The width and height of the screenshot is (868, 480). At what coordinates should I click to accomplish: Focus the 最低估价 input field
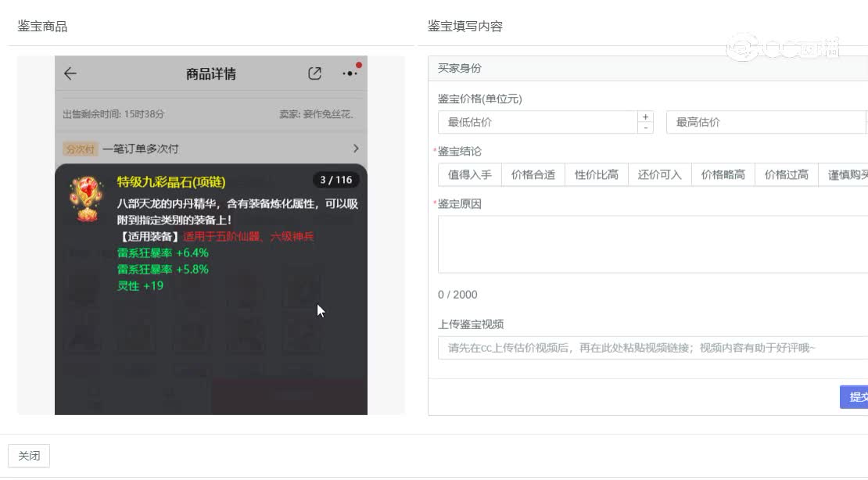(537, 123)
